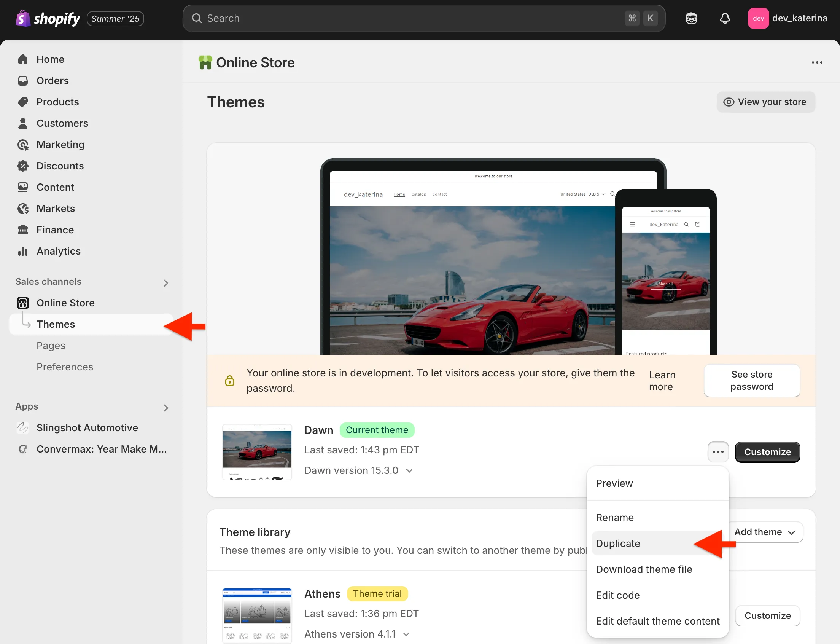Viewport: 840px width, 644px height.
Task: Click the Analytics bar chart icon
Action: [23, 251]
